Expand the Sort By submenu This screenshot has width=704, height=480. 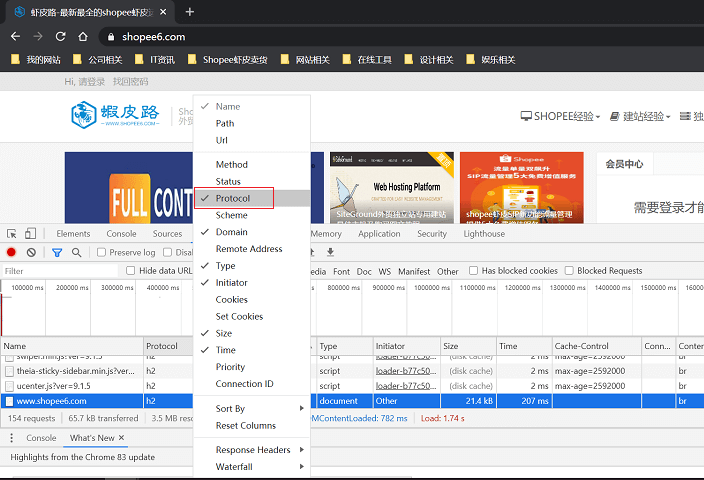click(x=252, y=409)
